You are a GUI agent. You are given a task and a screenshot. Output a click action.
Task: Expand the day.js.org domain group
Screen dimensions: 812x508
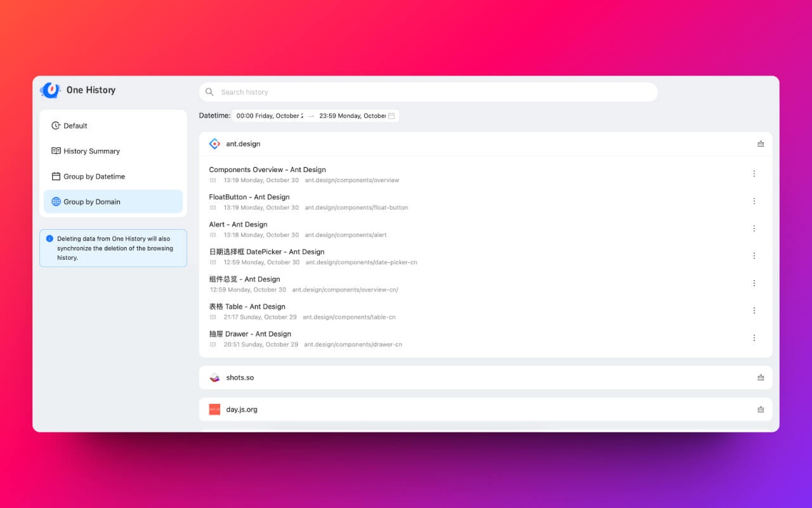[485, 410]
